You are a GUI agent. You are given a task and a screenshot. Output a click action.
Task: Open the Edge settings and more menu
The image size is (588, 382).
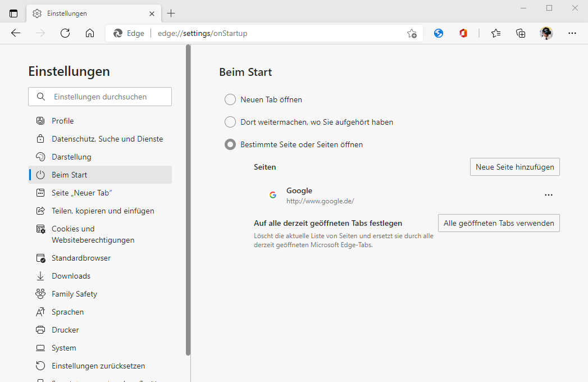[572, 33]
